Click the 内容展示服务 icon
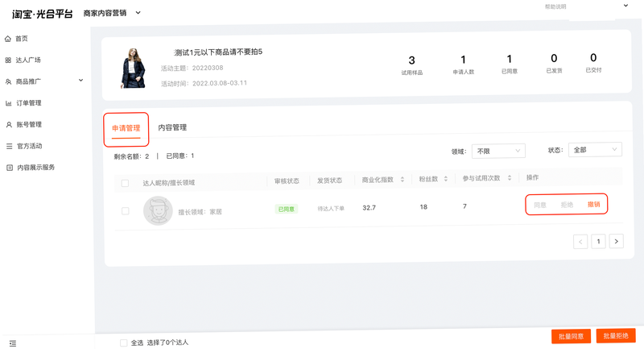 click(x=10, y=168)
